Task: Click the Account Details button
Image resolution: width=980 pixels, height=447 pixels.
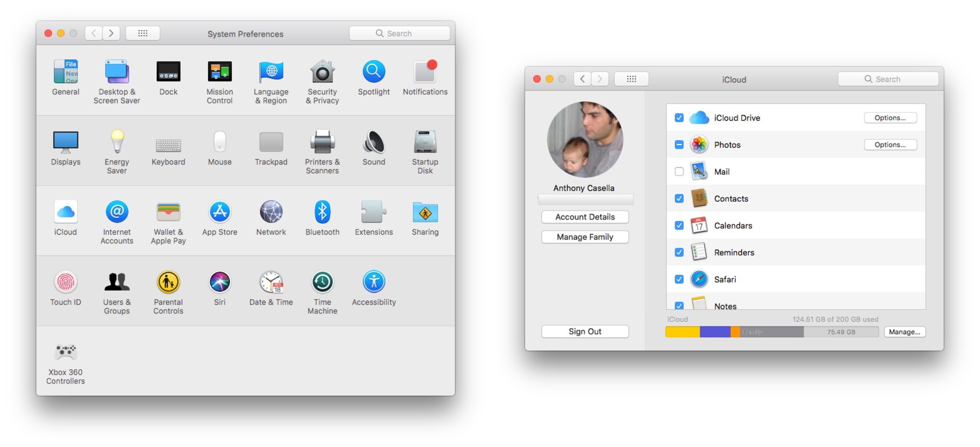Action: coord(585,217)
